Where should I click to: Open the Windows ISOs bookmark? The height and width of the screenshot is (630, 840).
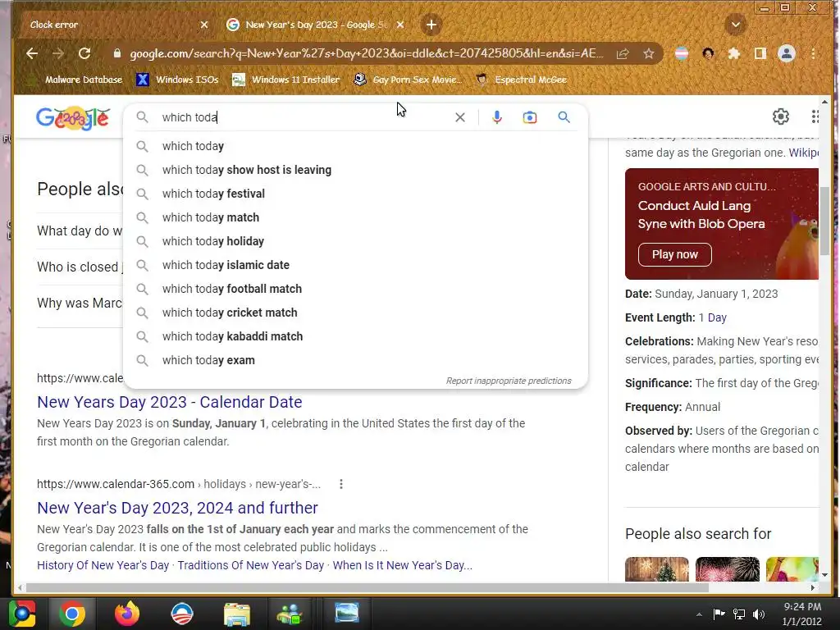[177, 80]
